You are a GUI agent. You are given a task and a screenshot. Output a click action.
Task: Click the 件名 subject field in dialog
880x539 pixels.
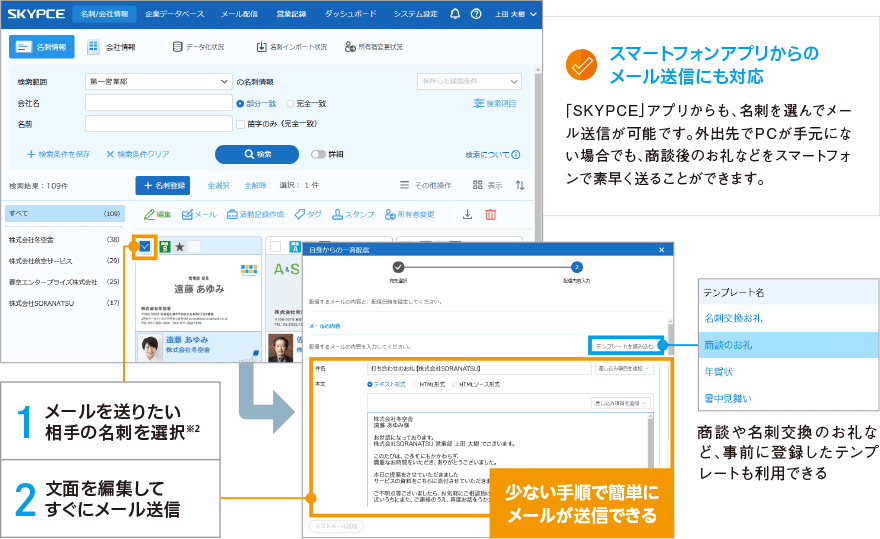(480, 368)
